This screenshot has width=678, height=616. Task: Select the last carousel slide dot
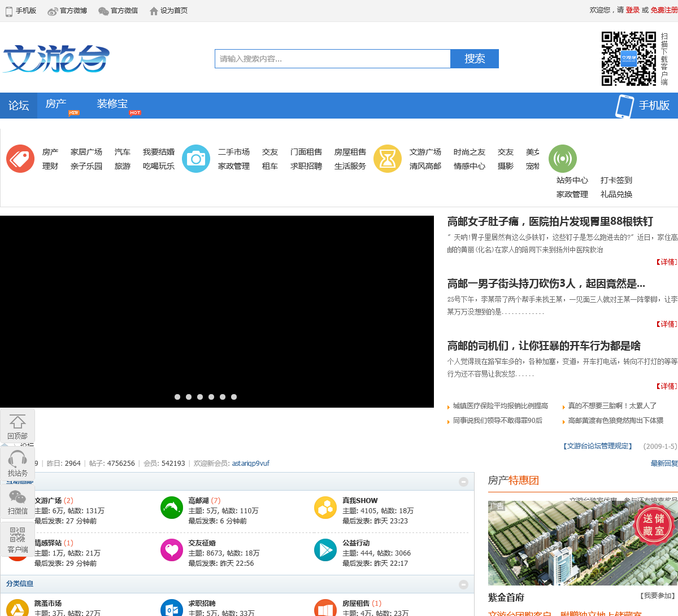tap(234, 397)
